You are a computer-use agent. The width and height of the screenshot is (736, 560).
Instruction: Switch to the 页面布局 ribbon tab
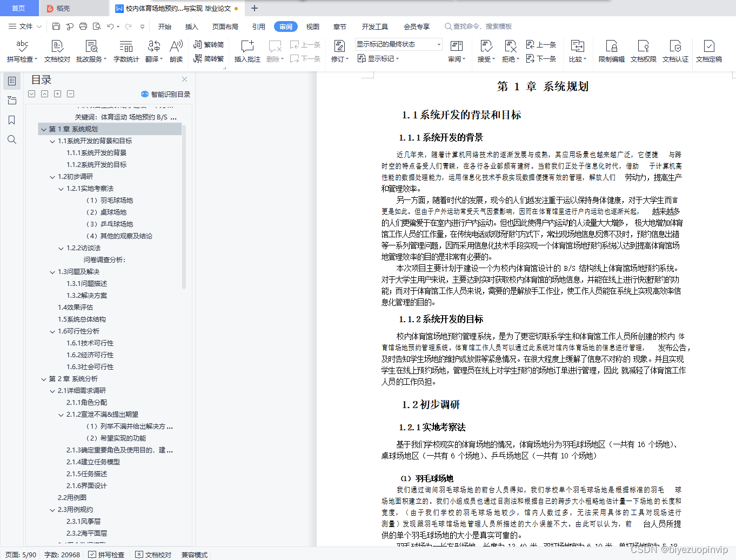click(x=225, y=26)
